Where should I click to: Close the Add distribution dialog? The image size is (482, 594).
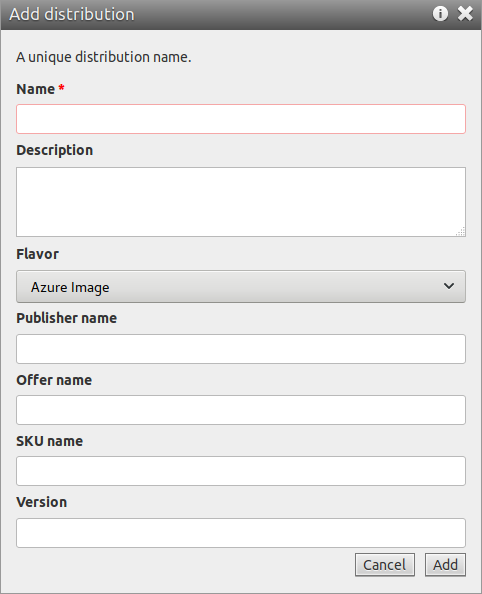coord(465,14)
